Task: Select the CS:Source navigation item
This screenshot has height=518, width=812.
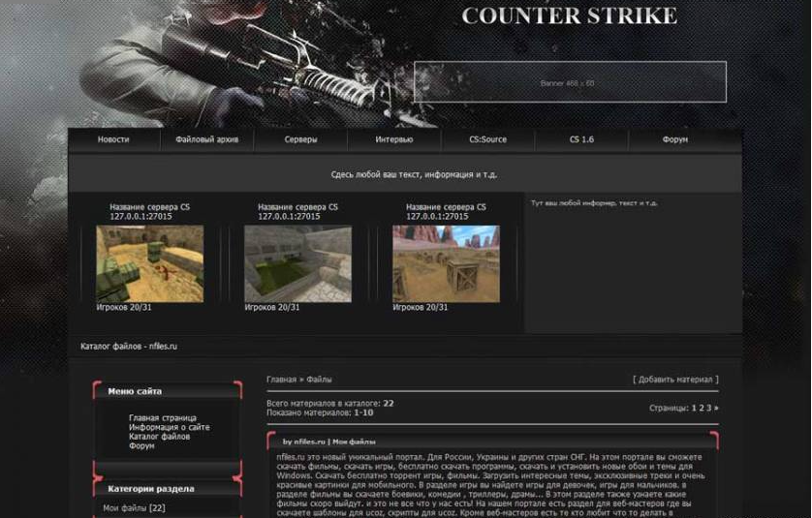Action: pos(487,139)
